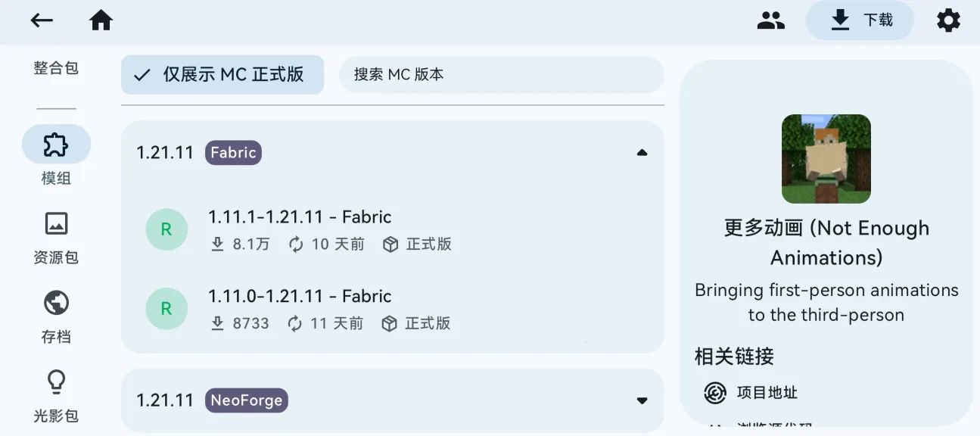Screen dimensions: 980x436
Task: Disable release-only filtering checkmark
Action: [x=143, y=74]
